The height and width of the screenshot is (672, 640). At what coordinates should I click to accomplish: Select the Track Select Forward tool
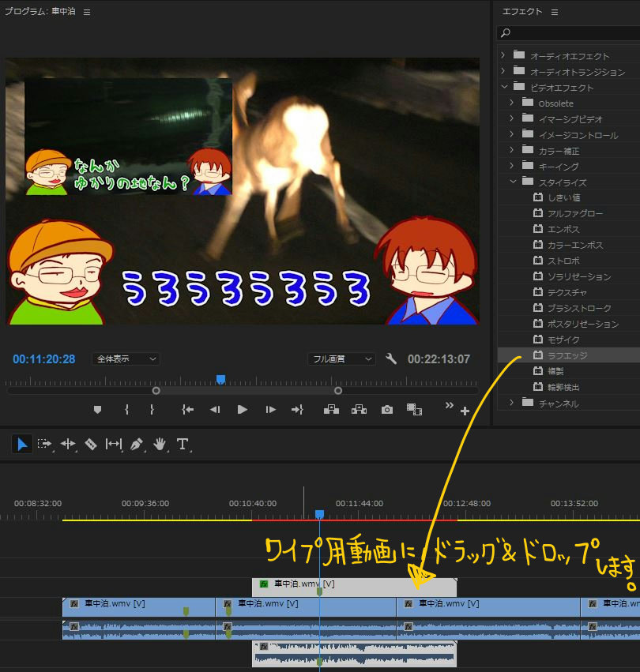click(x=45, y=443)
